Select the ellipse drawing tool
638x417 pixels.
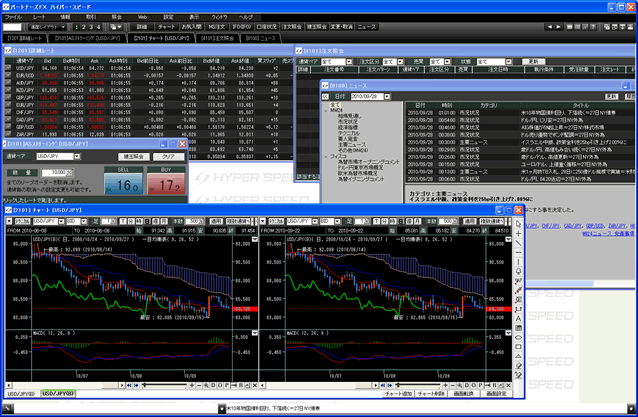[x=518, y=337]
